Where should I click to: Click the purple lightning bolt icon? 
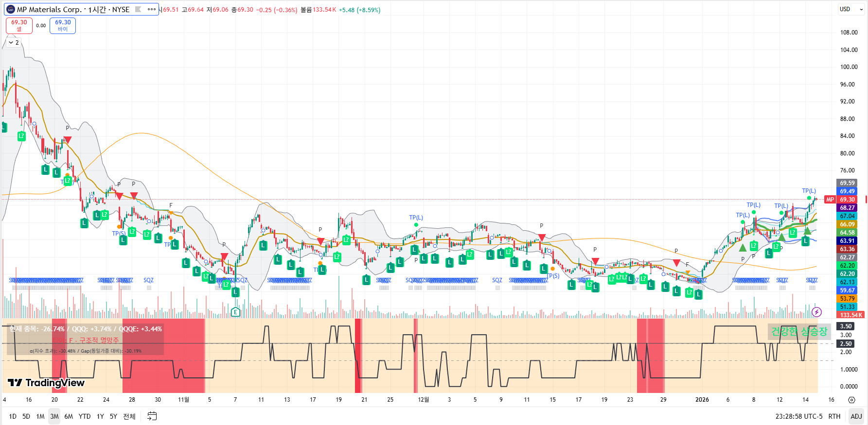pos(817,312)
